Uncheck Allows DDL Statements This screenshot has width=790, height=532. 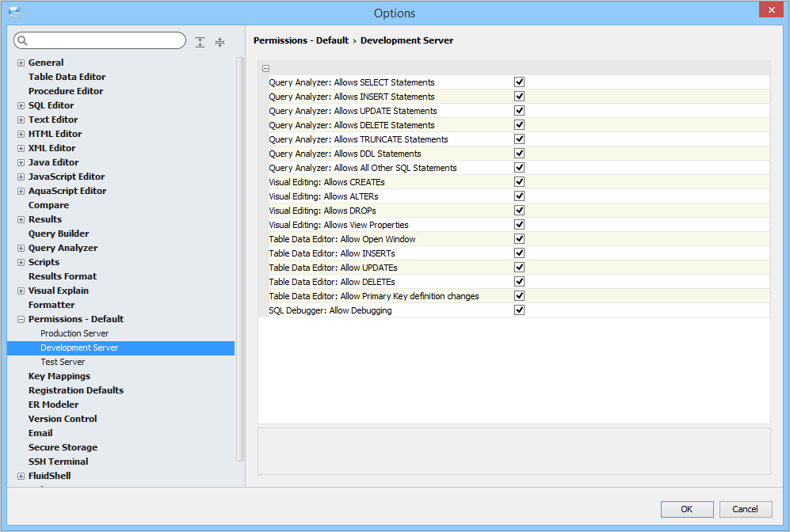tap(519, 153)
